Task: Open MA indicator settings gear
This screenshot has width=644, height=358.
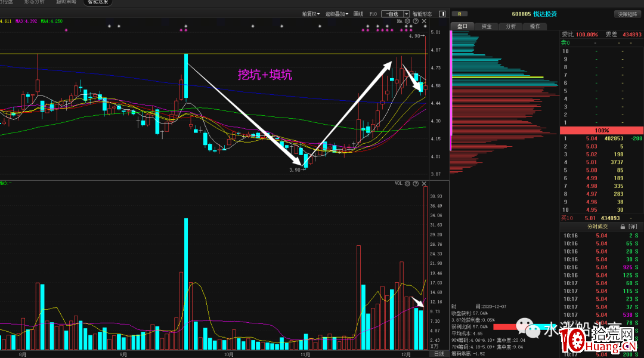Action: tap(407, 21)
